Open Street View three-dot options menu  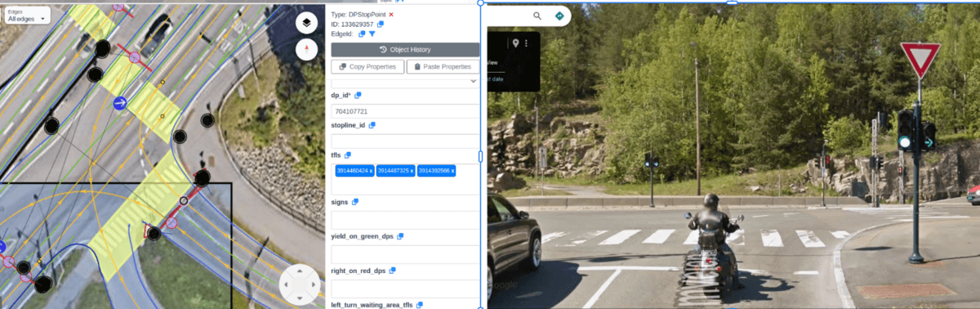click(x=527, y=43)
